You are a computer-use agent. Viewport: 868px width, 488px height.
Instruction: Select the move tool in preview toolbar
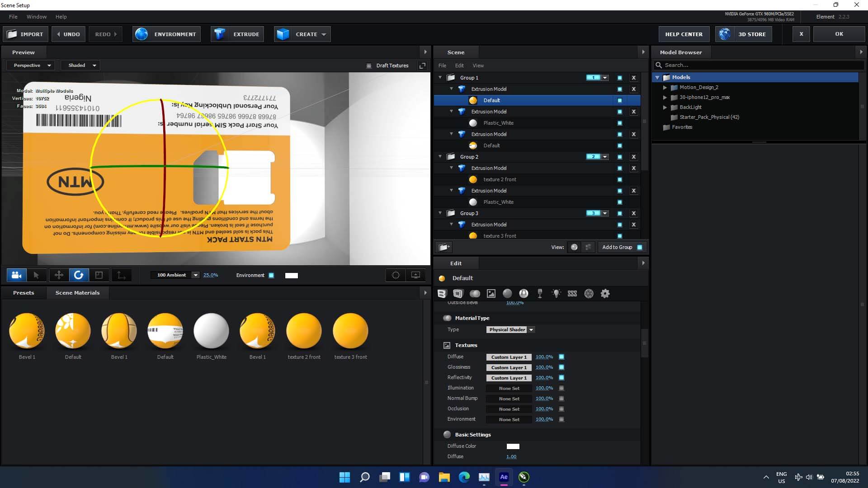click(59, 275)
